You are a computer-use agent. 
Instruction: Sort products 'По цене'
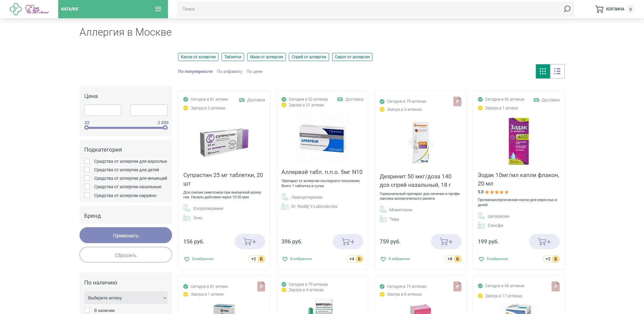pyautogui.click(x=254, y=72)
